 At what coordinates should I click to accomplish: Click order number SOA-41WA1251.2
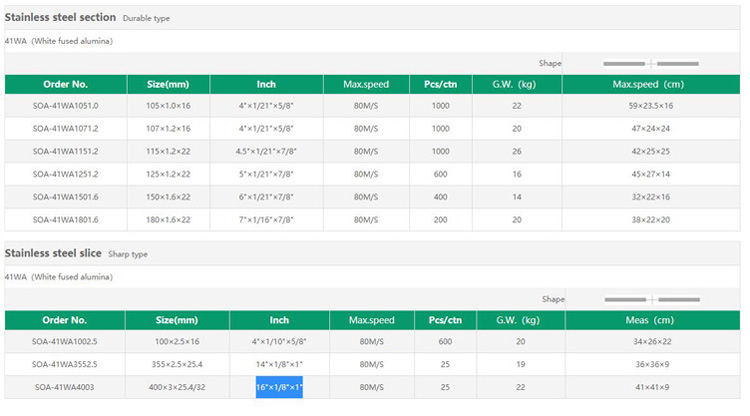click(x=65, y=173)
